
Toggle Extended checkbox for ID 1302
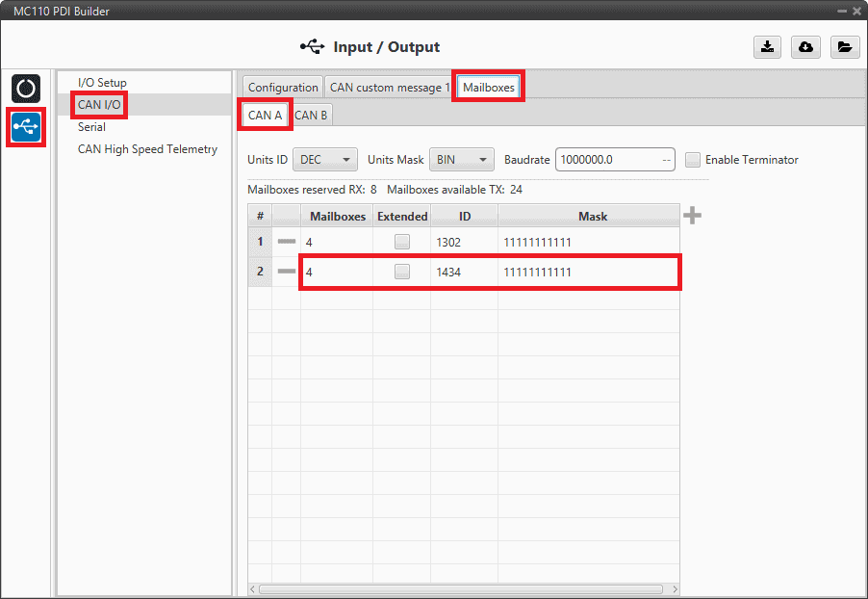coord(401,242)
